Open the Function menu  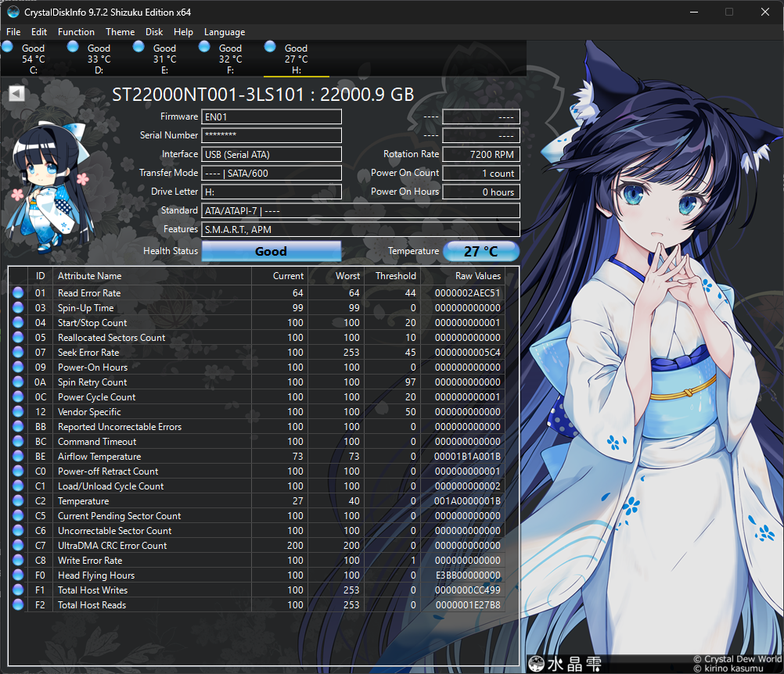click(x=76, y=32)
